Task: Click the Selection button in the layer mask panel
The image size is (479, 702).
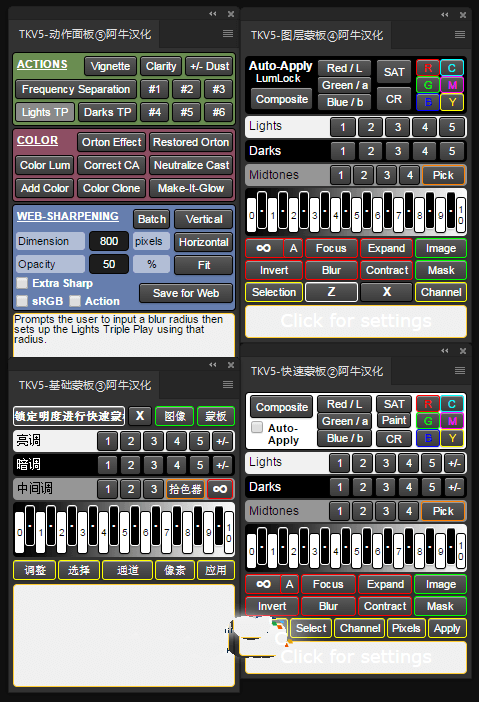Action: click(274, 292)
